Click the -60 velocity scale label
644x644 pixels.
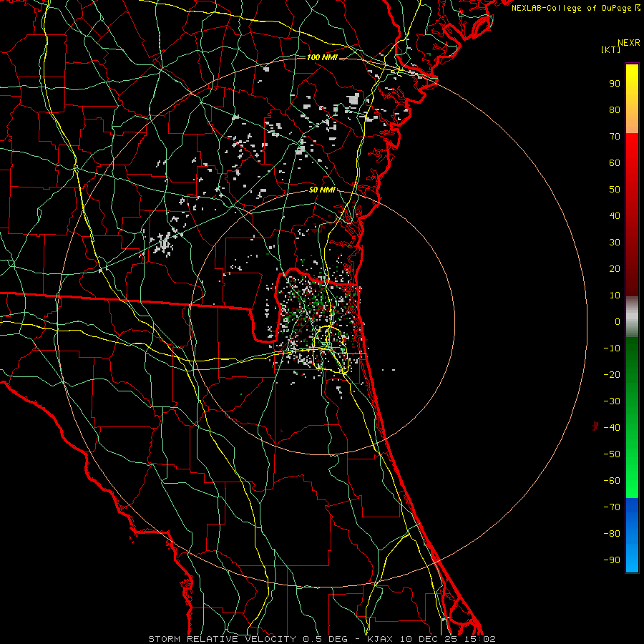[612, 481]
